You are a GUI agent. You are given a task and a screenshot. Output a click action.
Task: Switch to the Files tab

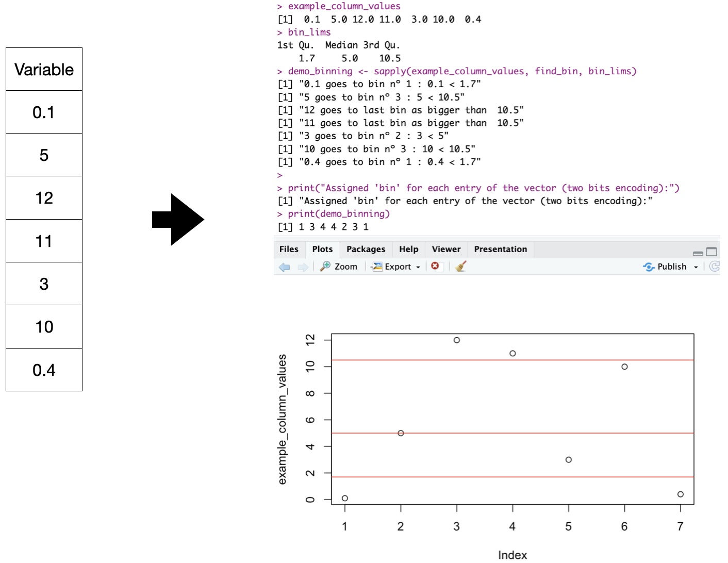coord(289,250)
